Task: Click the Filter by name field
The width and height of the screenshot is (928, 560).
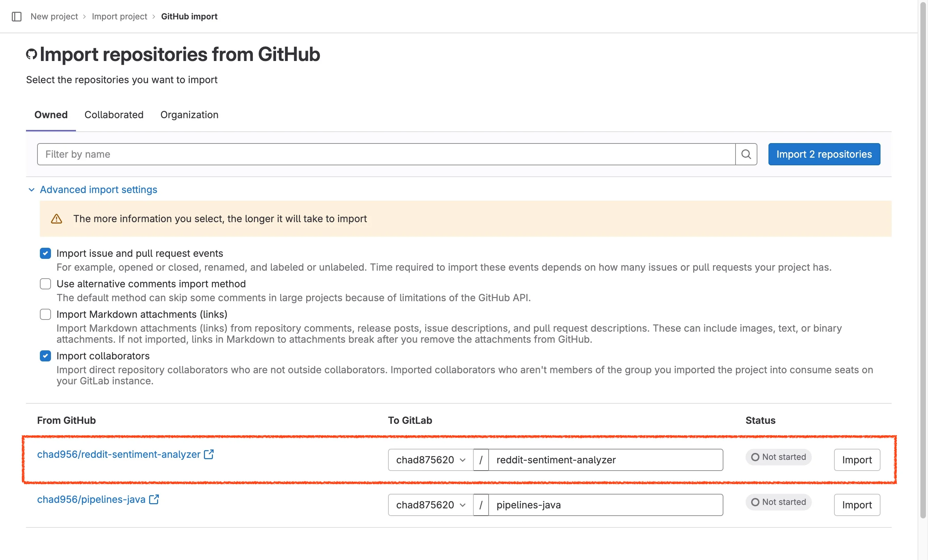Action: (386, 154)
